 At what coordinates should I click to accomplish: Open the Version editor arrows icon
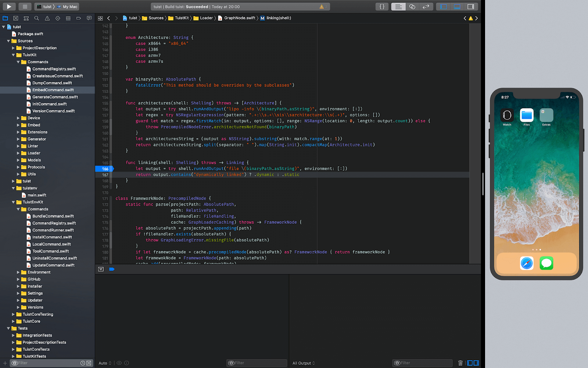[426, 6]
